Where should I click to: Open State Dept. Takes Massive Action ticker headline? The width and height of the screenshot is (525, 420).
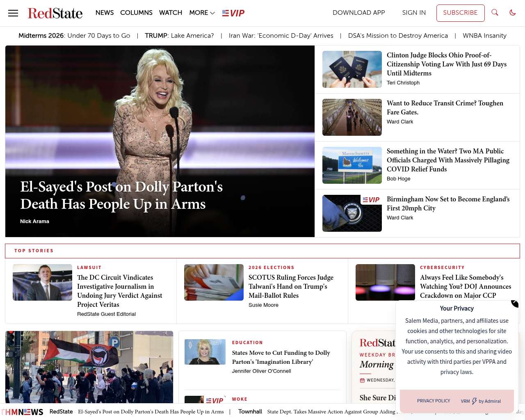click(332, 412)
